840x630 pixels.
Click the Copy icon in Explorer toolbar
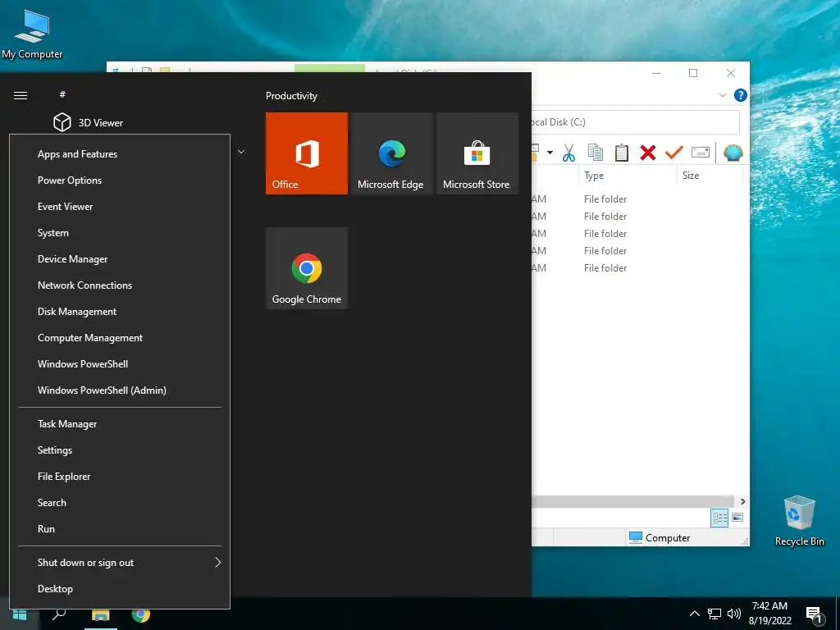(x=596, y=153)
